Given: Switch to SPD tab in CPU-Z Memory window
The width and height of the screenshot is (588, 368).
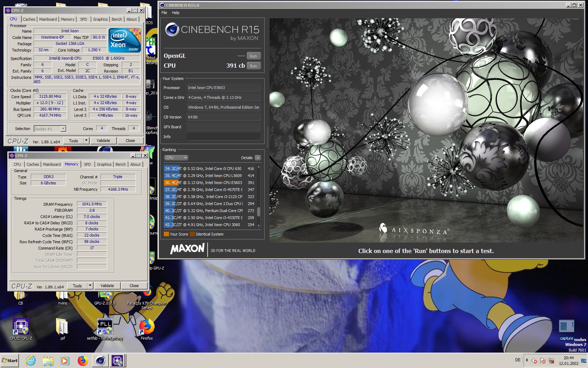Looking at the screenshot, I should coord(87,164).
